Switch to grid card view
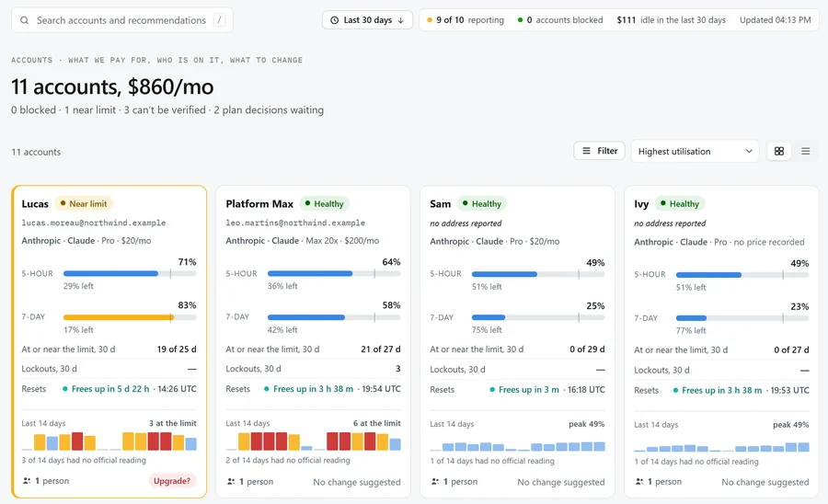The image size is (828, 504). (779, 152)
